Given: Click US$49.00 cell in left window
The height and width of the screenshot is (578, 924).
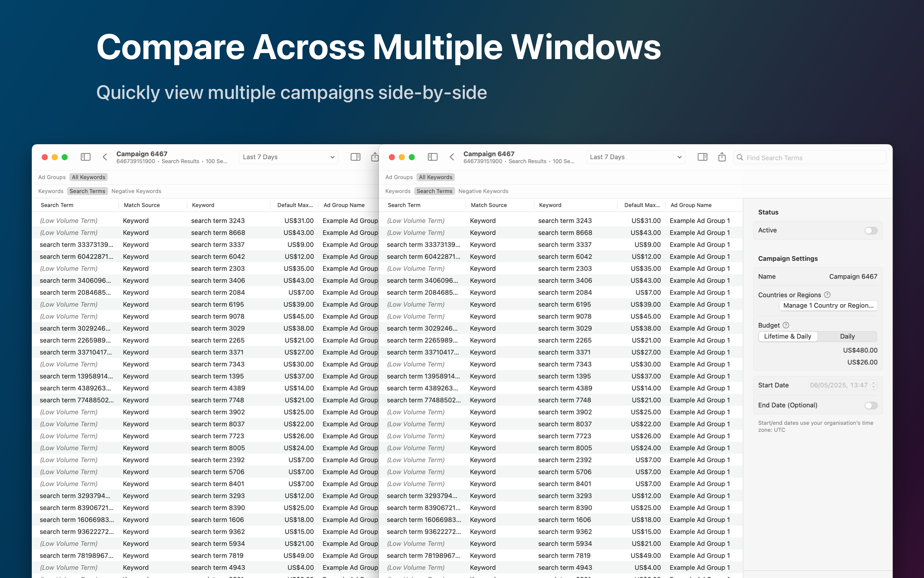Looking at the screenshot, I should click(299, 556).
